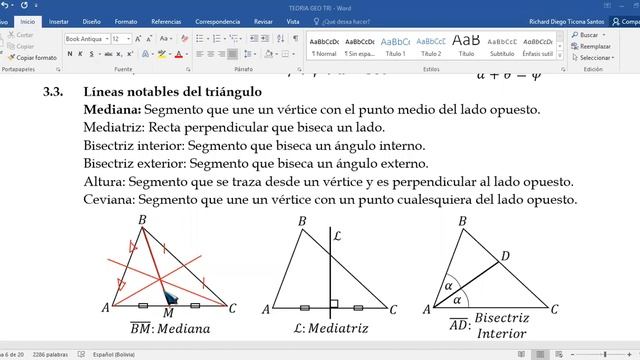Open the Revisar tab
Image resolution: width=640 pixels, height=360 pixels.
coord(263,22)
